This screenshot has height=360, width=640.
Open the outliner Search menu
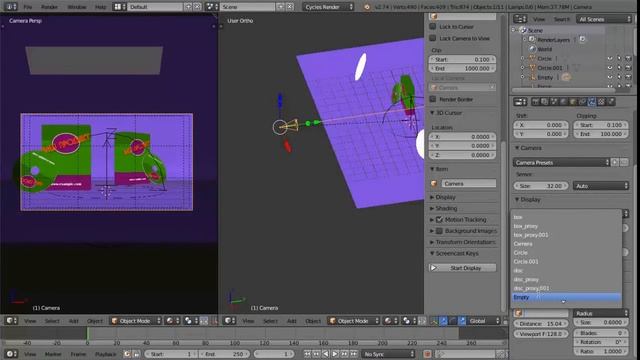tap(562, 19)
